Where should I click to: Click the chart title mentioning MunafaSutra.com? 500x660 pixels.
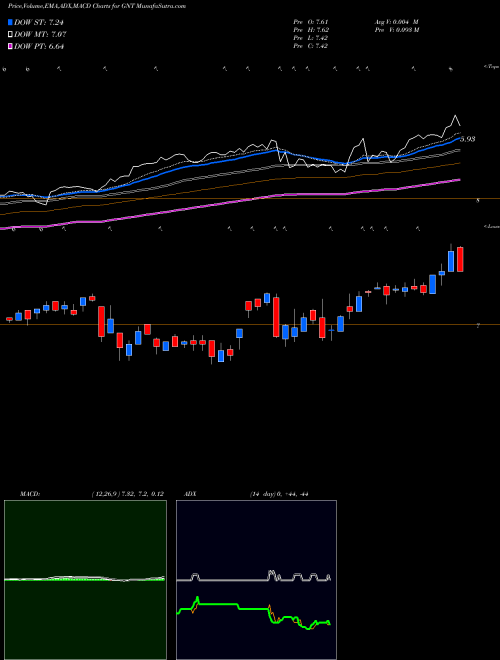click(97, 6)
